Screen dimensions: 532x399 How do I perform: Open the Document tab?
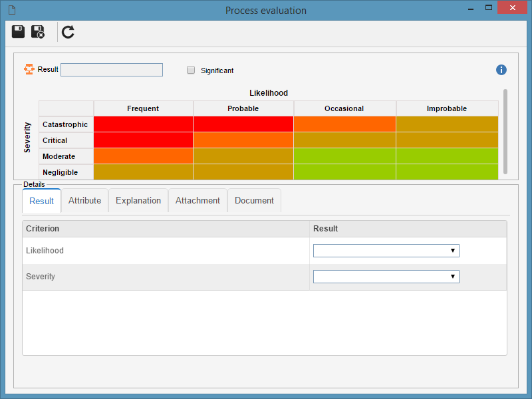tap(255, 201)
